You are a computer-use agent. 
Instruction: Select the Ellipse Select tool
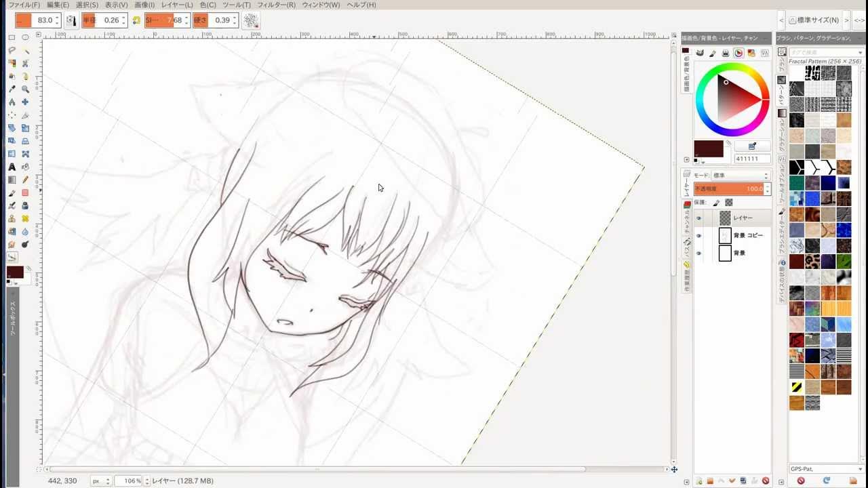(x=25, y=38)
